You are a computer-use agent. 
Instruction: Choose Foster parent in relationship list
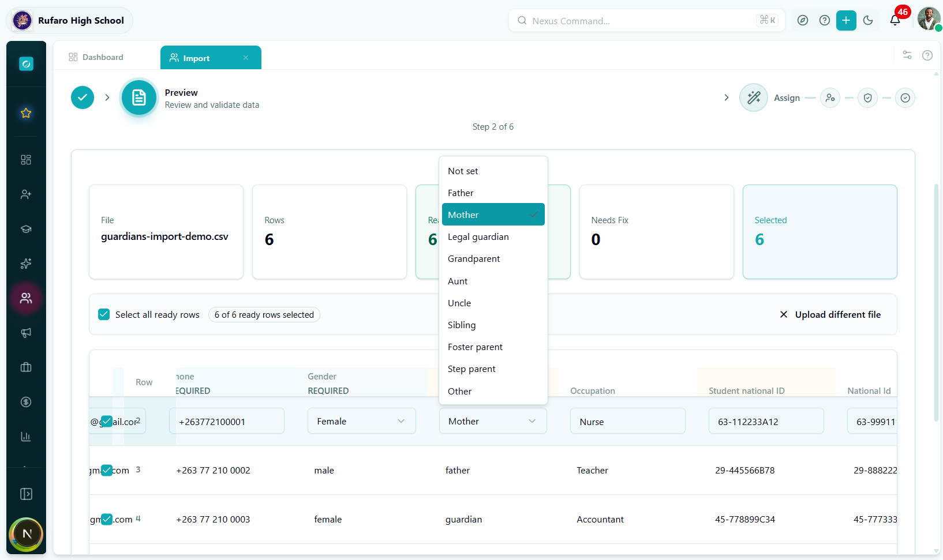coord(493,347)
